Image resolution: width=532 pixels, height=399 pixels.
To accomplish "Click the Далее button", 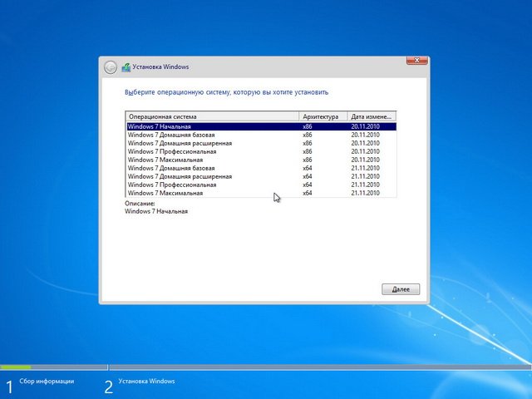I will [x=401, y=289].
